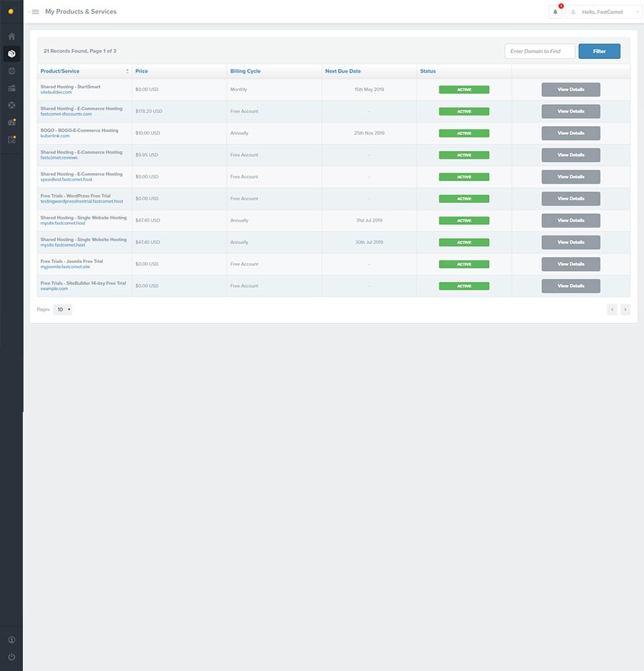View Details for sitebuilder.com service

570,89
